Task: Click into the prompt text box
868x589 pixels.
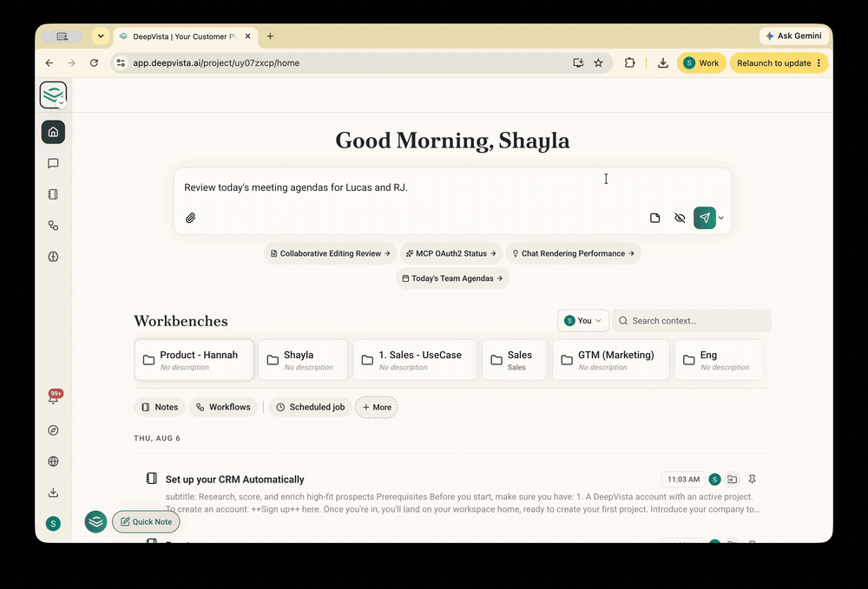Action: [x=452, y=187]
